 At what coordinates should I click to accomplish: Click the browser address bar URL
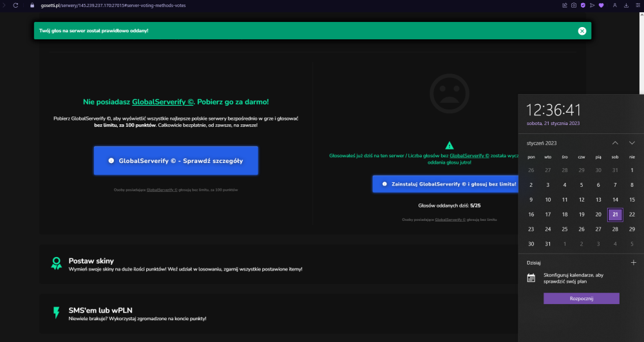point(113,5)
